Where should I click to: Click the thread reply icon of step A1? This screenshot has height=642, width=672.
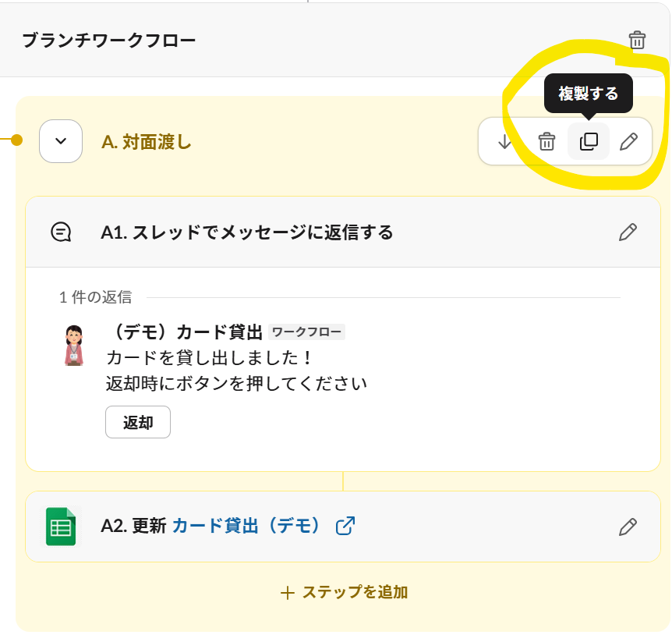pyautogui.click(x=61, y=232)
